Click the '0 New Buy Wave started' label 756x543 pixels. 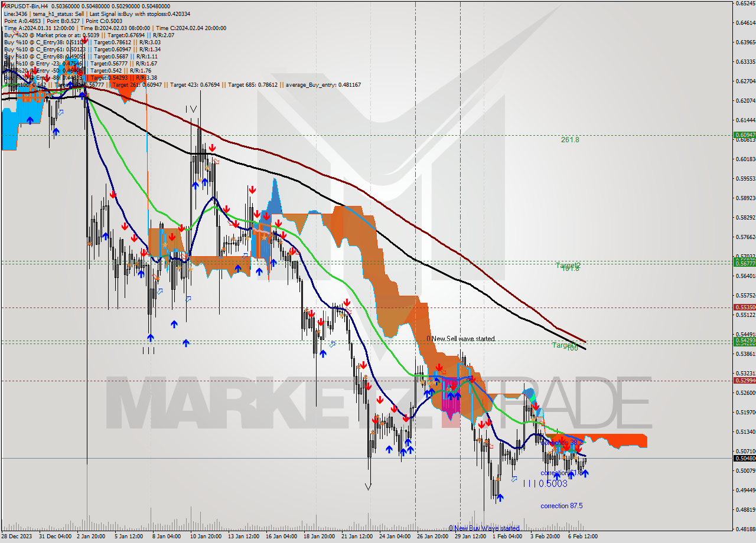tap(484, 528)
